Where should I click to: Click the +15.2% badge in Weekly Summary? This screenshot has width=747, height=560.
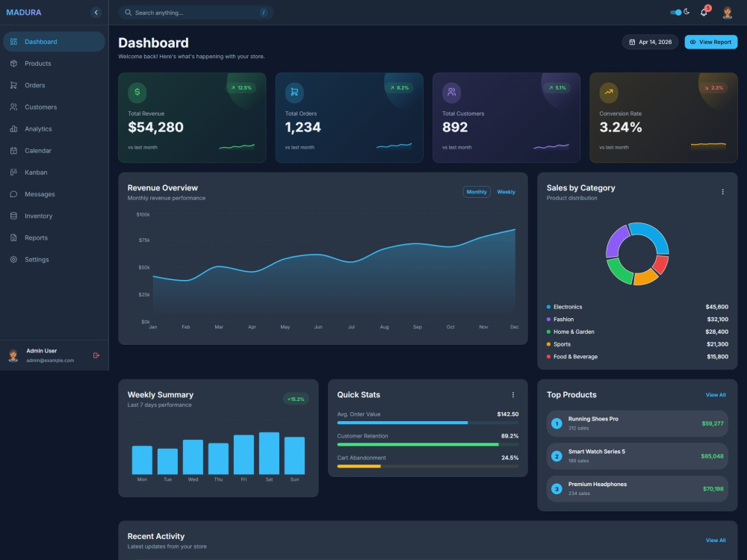tap(296, 399)
